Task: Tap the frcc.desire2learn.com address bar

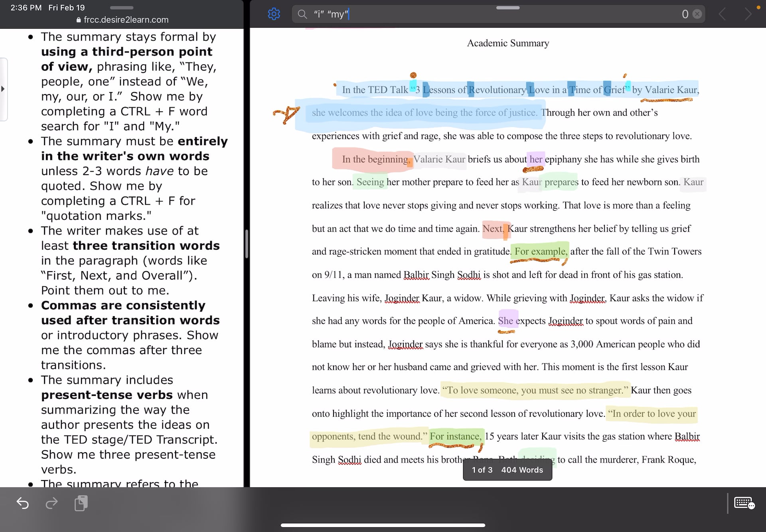Action: [x=122, y=20]
